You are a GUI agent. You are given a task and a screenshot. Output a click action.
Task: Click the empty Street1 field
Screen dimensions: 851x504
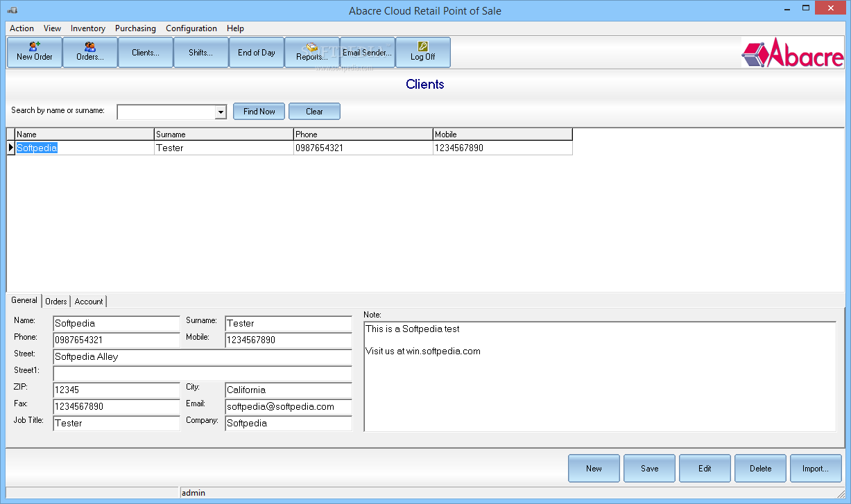pos(203,374)
